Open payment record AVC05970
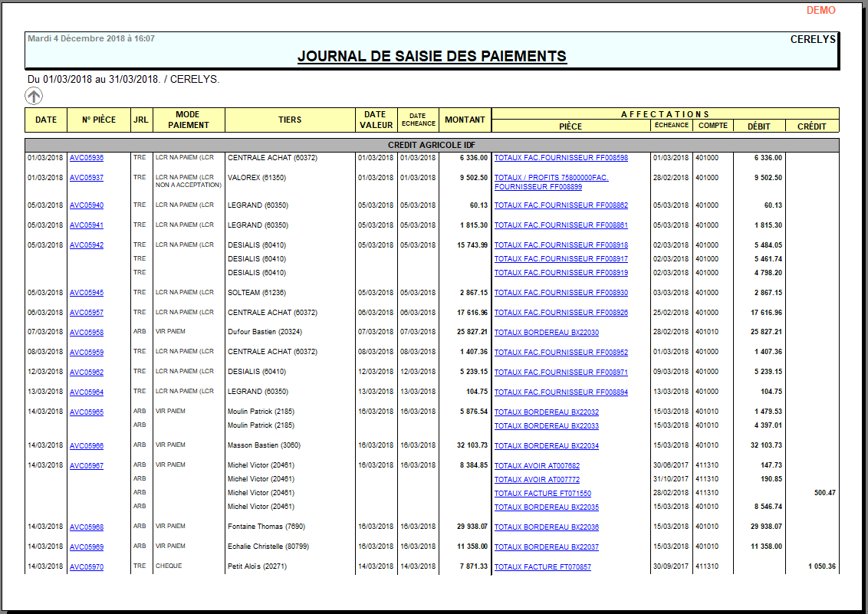Viewport: 868px width, 614px height. pos(87,566)
